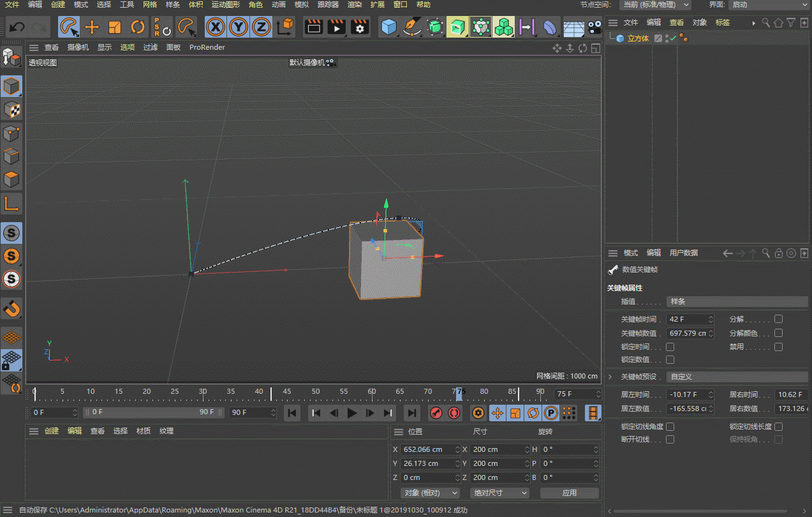This screenshot has height=517, width=812.
Task: Select the Move tool in top toolbar
Action: (x=92, y=27)
